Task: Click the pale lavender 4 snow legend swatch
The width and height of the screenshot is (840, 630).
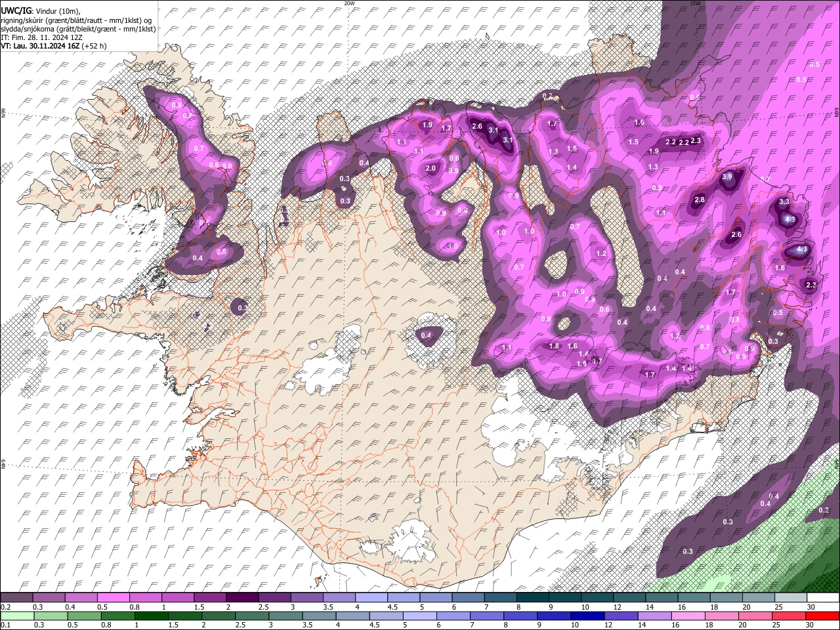Action: coord(371,598)
